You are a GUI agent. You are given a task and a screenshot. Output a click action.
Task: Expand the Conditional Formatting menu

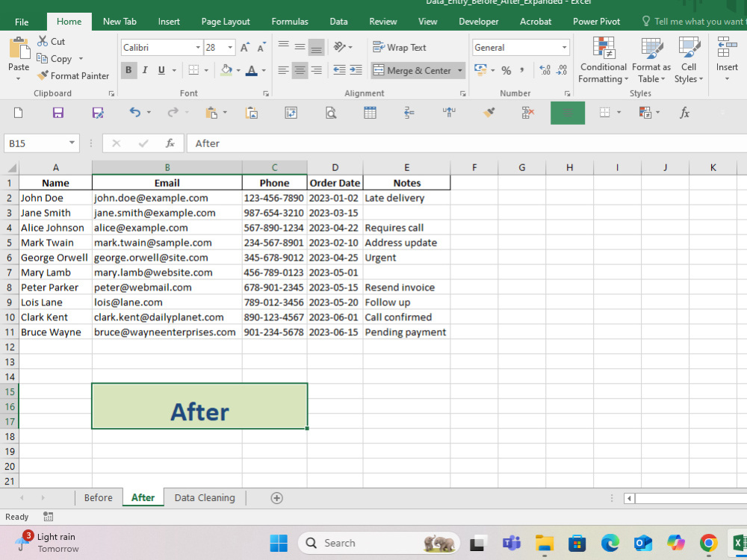click(603, 60)
